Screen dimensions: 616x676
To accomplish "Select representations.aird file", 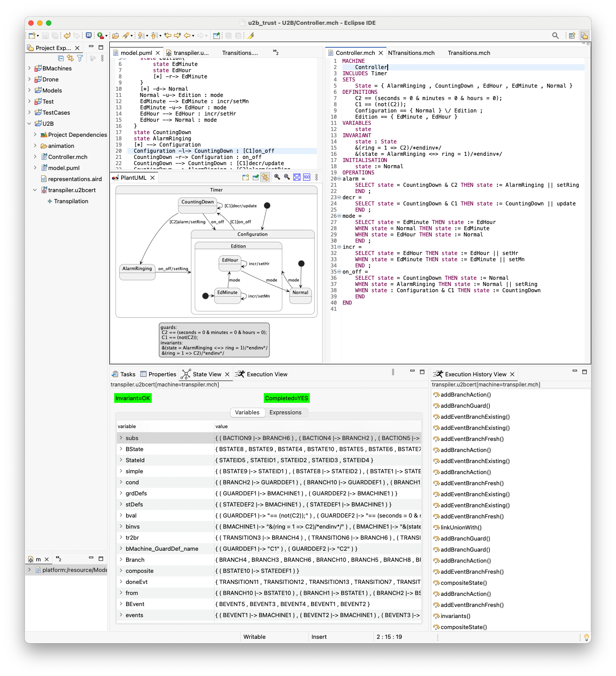I will pos(75,179).
